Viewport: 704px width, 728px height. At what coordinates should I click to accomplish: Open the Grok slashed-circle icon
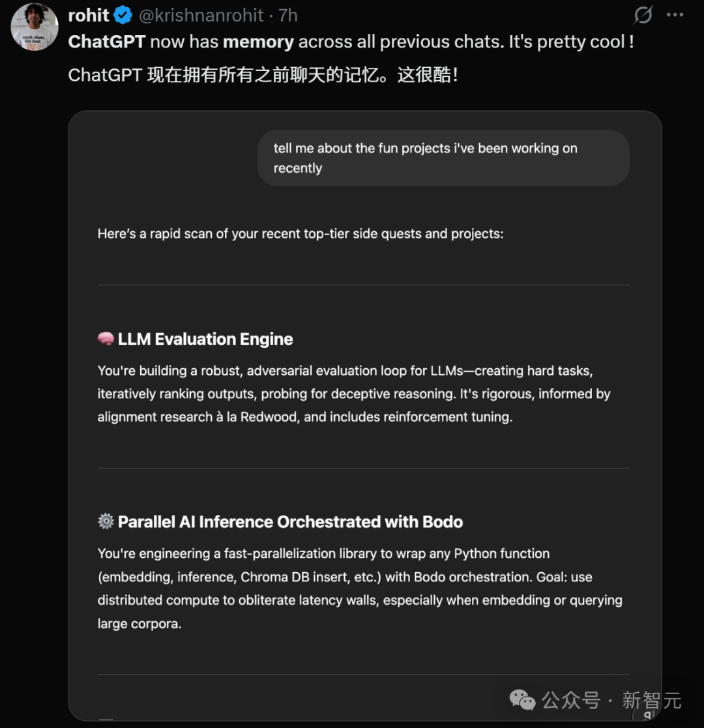click(643, 15)
